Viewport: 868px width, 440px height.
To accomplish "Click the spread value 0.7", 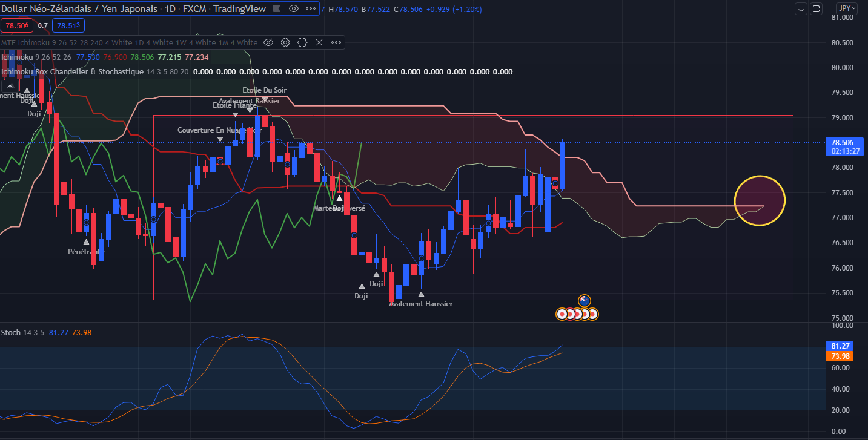I will (x=43, y=25).
